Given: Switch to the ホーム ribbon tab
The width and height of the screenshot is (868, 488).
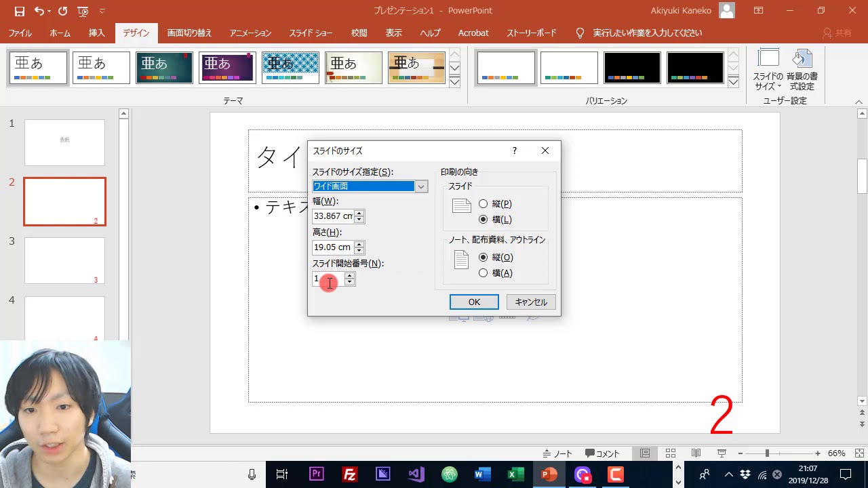Looking at the screenshot, I should click(60, 33).
